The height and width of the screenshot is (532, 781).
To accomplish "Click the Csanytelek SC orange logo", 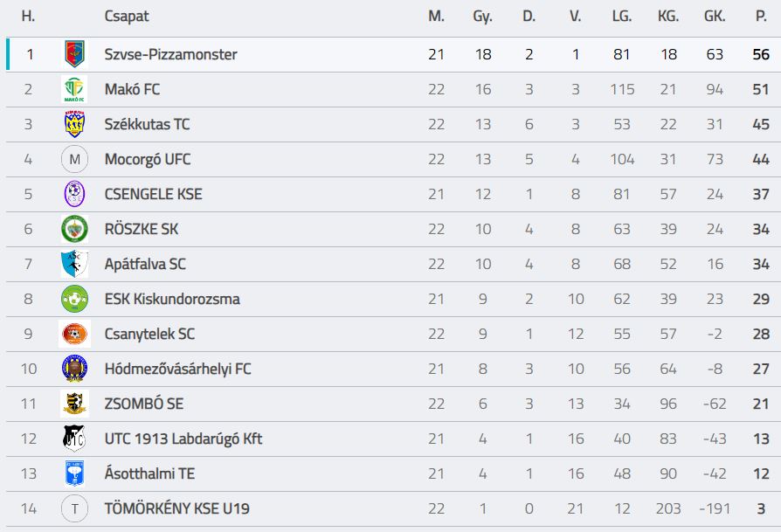I will (75, 334).
